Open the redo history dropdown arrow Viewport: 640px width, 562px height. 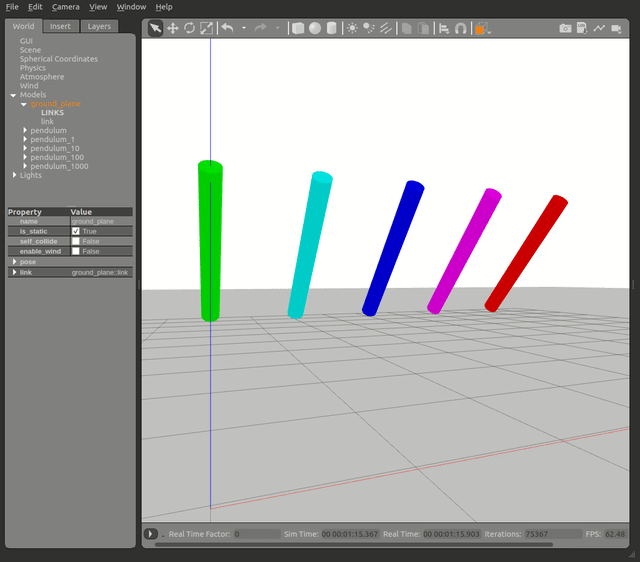point(277,28)
